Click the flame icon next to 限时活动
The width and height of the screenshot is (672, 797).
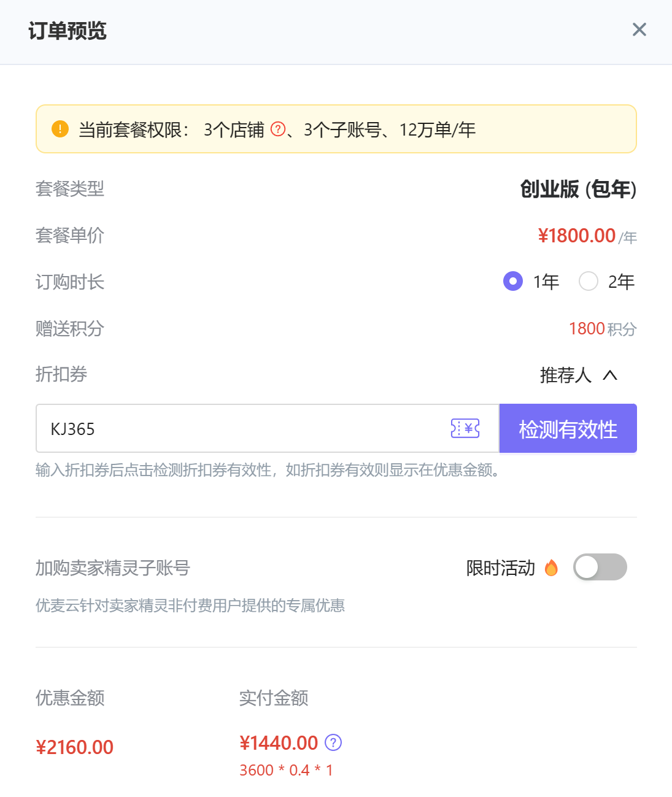click(x=551, y=568)
